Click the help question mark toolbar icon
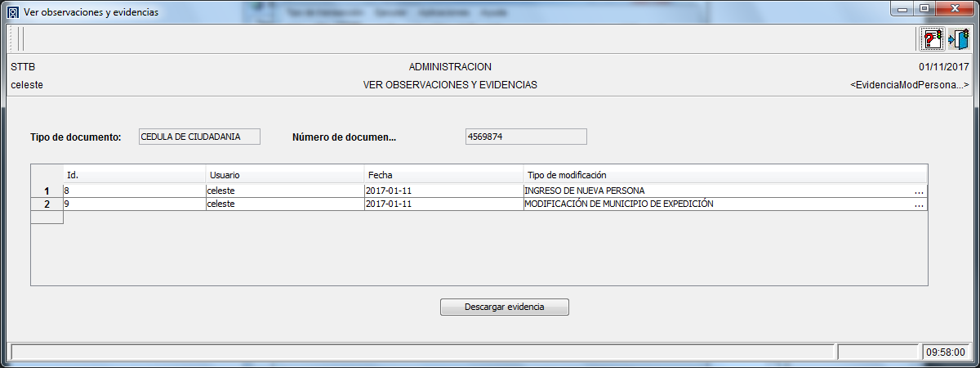 tap(932, 38)
